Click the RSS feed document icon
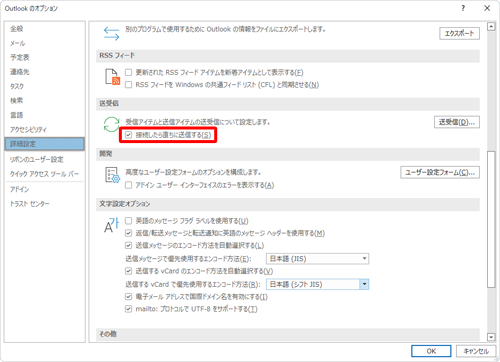500x362 pixels. [x=113, y=77]
